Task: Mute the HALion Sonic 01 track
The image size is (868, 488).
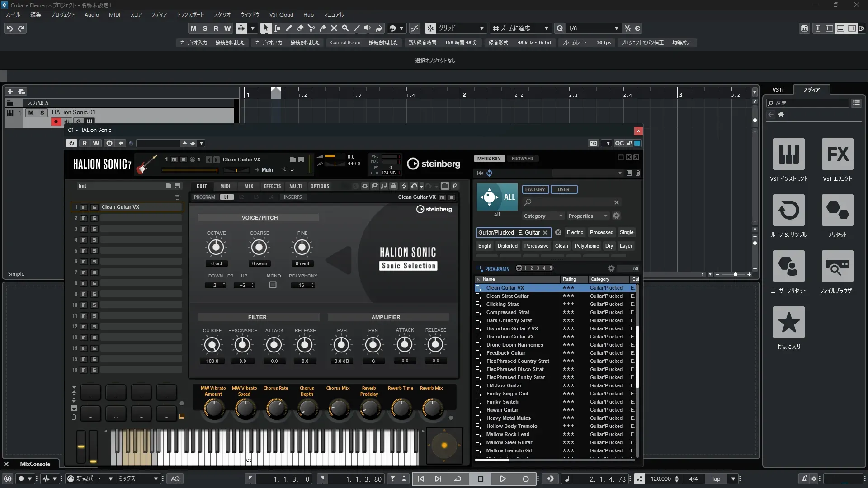Action: coord(31,113)
